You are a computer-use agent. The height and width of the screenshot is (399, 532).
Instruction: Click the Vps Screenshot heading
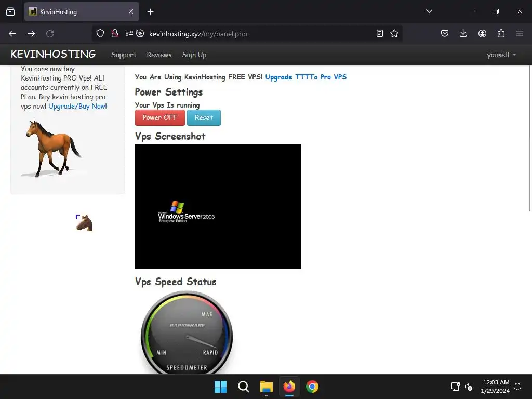170,137
